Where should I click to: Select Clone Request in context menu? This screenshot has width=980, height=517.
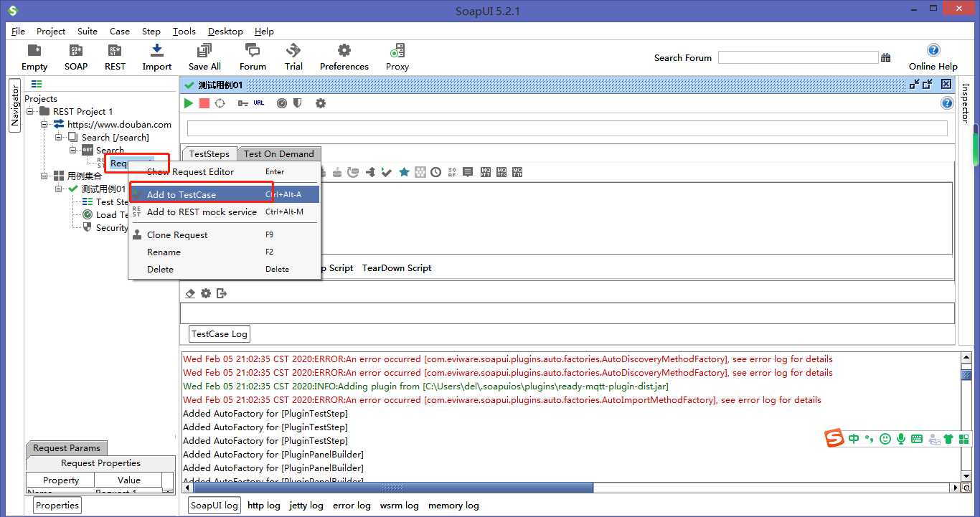point(224,234)
